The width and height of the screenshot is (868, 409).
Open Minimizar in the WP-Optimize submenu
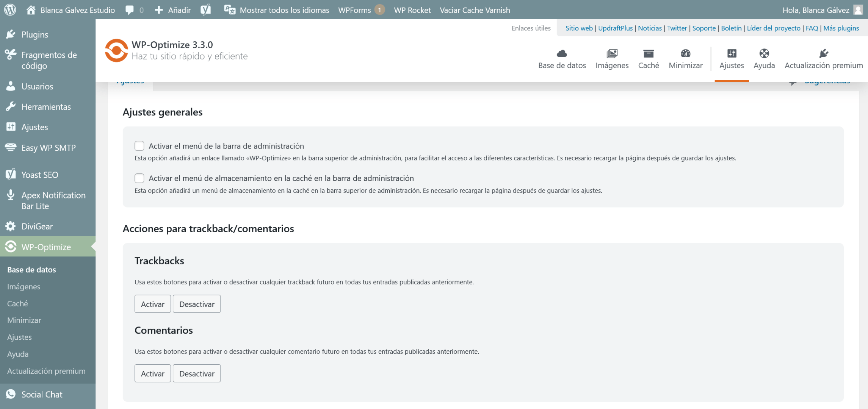tap(24, 320)
